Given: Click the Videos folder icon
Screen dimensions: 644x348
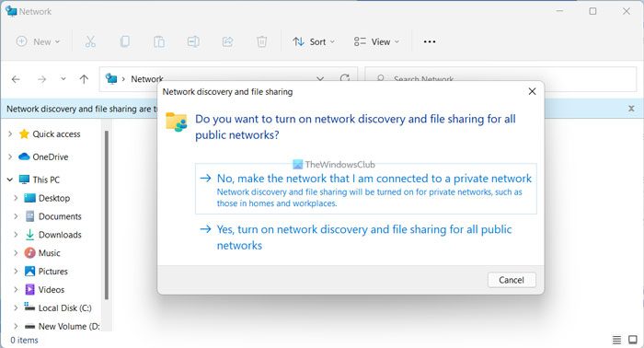Looking at the screenshot, I should click(30, 290).
